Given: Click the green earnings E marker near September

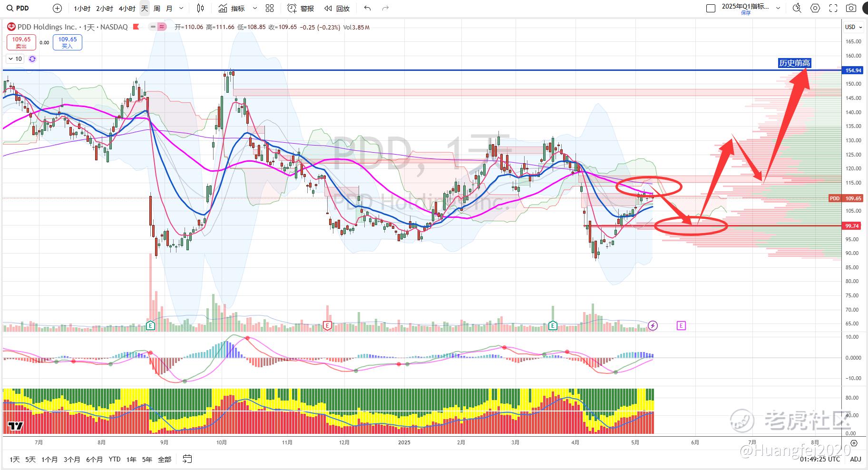Looking at the screenshot, I should point(150,326).
